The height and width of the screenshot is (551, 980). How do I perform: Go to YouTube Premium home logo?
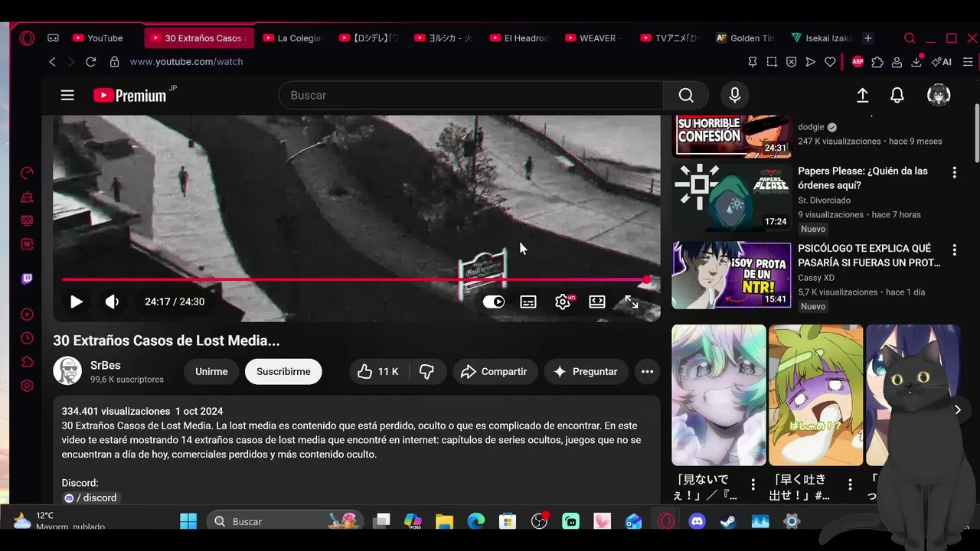click(x=130, y=95)
